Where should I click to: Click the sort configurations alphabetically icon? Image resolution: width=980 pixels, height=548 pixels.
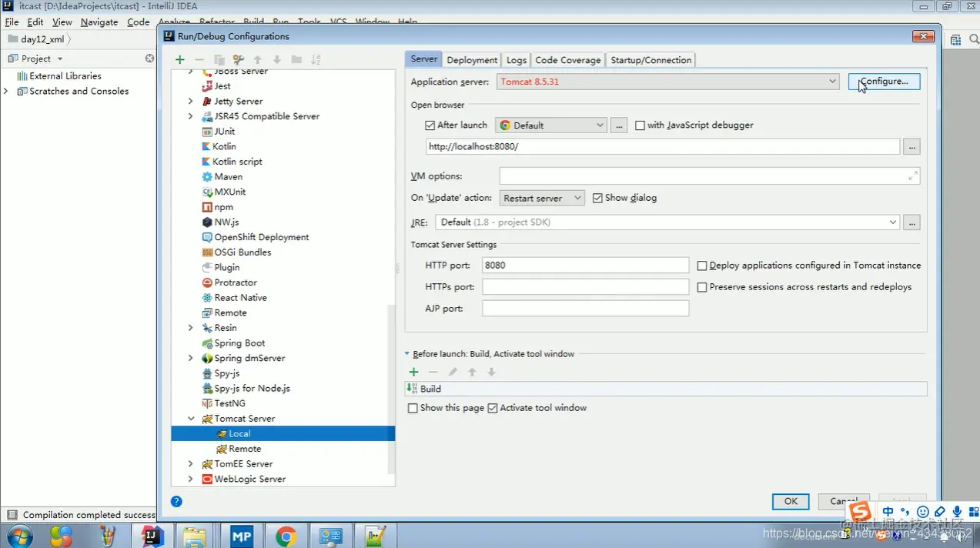coord(316,59)
